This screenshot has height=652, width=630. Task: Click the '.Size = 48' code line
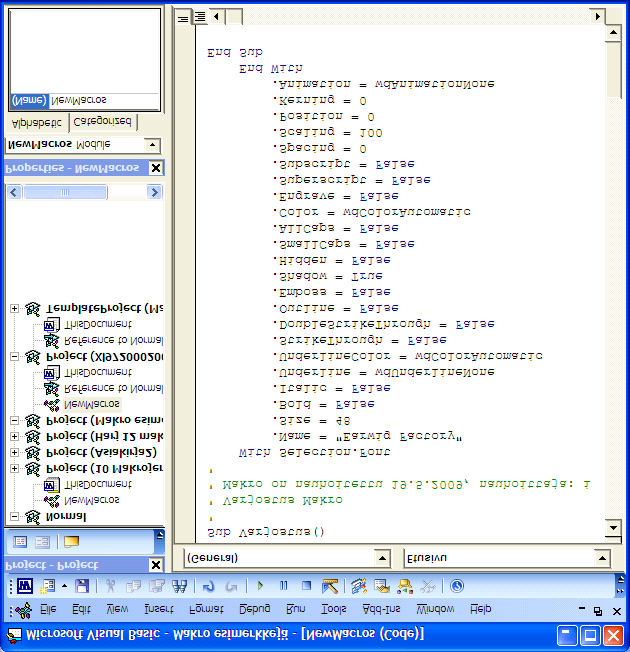click(x=312, y=420)
